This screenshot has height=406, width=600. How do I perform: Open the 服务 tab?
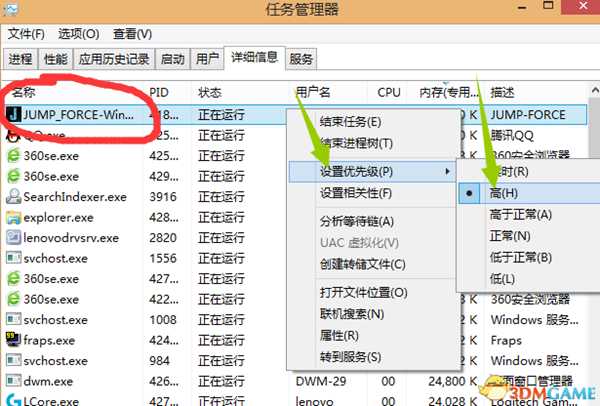(301, 59)
